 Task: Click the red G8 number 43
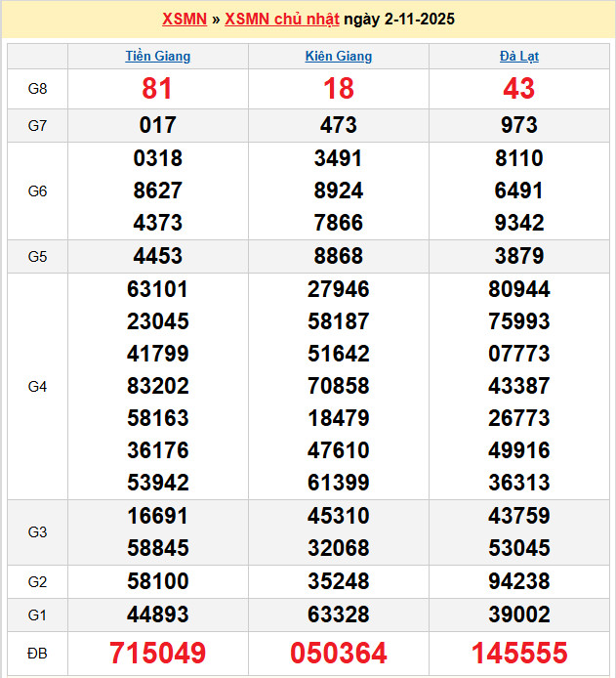click(518, 89)
